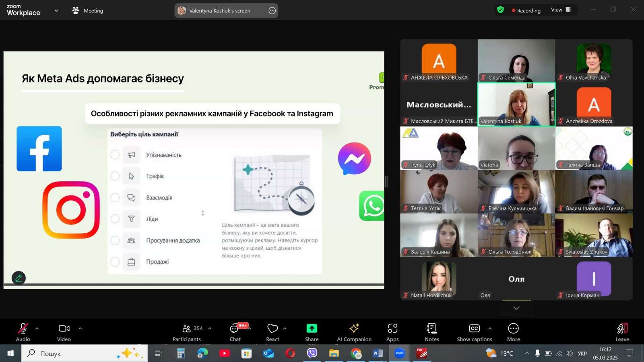Click the Leave meeting icon
The height and width of the screenshot is (362, 644).
point(622,329)
